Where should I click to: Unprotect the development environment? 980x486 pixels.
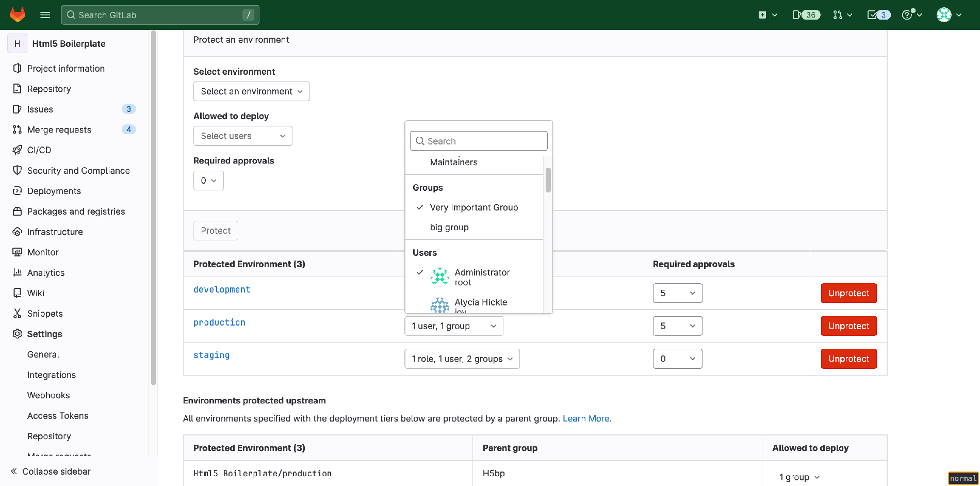coord(848,293)
